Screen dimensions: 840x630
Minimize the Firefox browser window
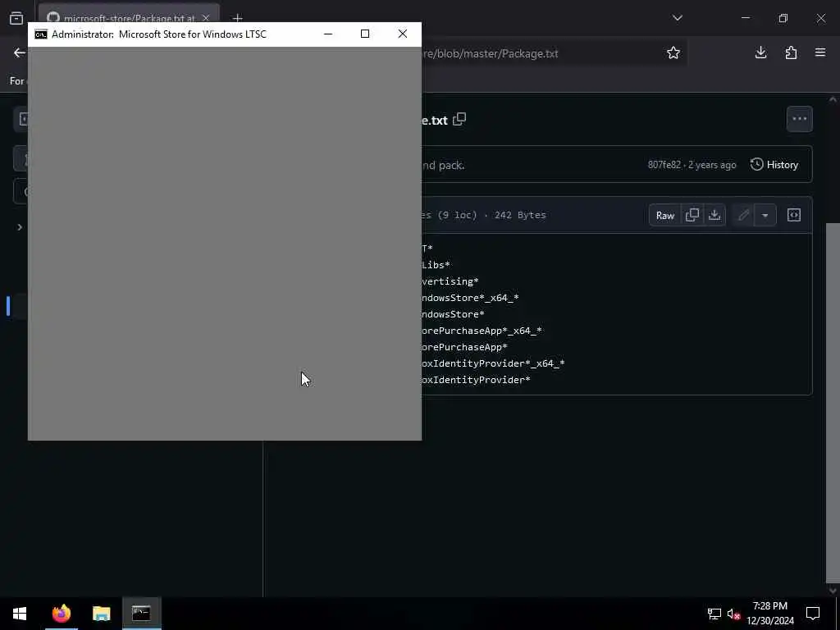point(745,18)
